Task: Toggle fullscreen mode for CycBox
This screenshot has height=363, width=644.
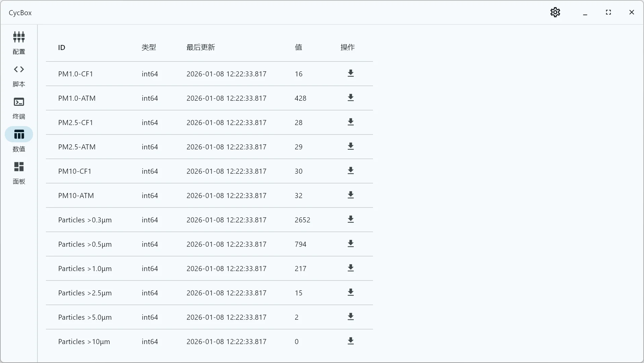Action: [609, 12]
